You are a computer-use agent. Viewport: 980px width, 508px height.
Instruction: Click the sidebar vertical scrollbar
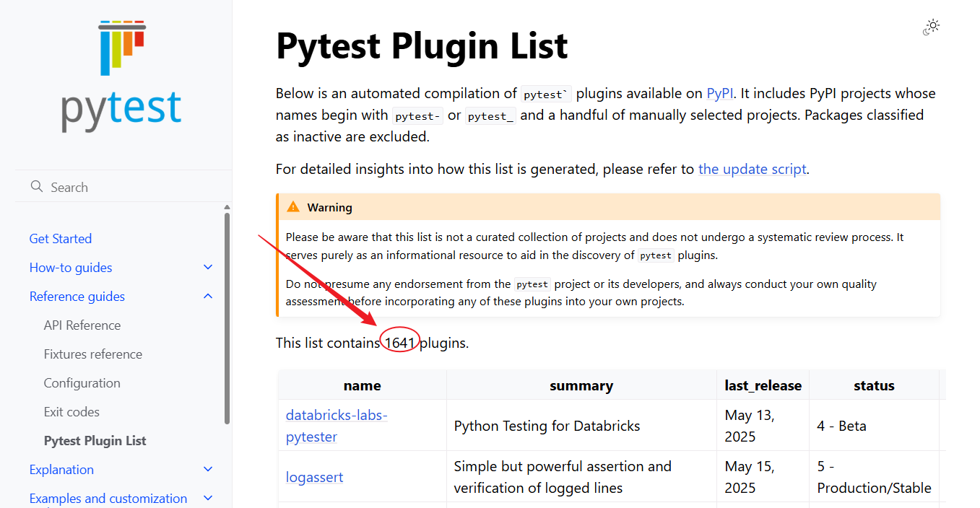227,317
